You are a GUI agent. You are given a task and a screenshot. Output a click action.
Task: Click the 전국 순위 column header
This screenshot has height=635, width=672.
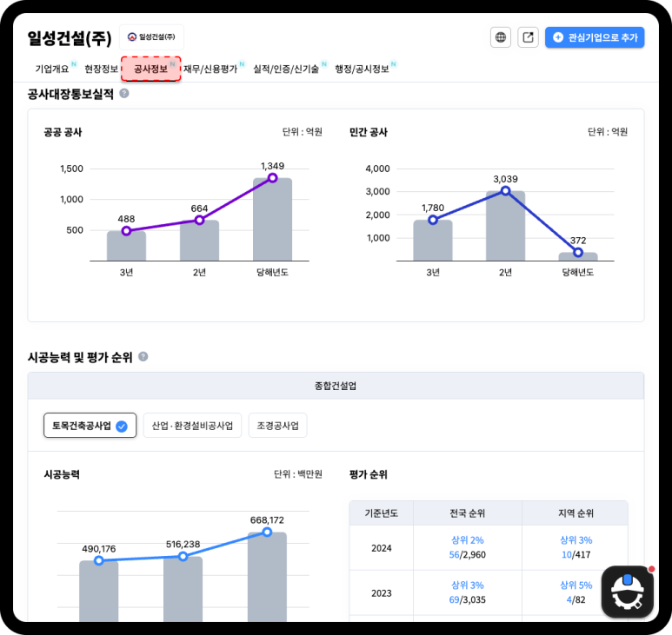(467, 513)
